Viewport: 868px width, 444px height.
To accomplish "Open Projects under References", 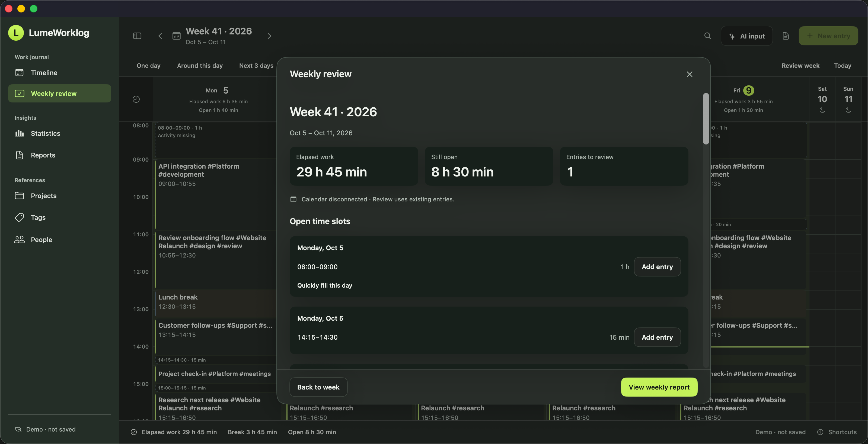I will click(60, 196).
